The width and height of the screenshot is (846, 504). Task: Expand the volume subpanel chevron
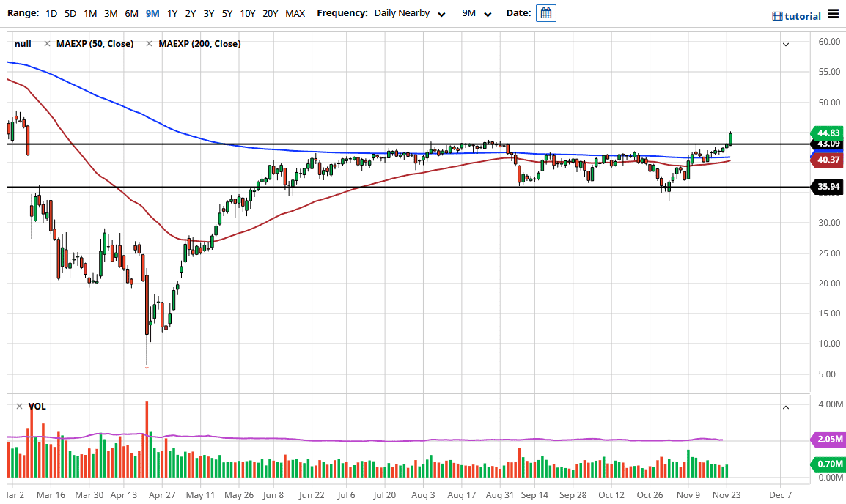click(x=785, y=406)
